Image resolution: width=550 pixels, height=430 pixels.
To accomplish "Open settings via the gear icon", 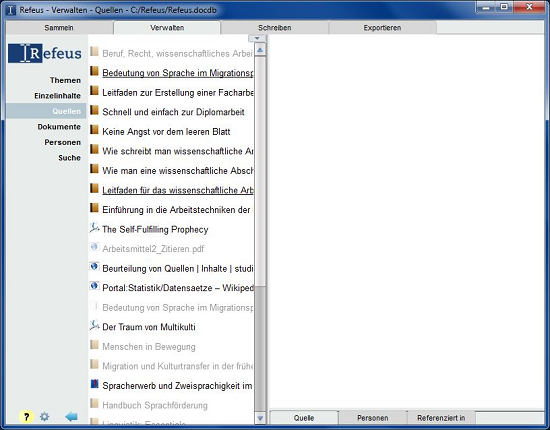I will [45, 417].
